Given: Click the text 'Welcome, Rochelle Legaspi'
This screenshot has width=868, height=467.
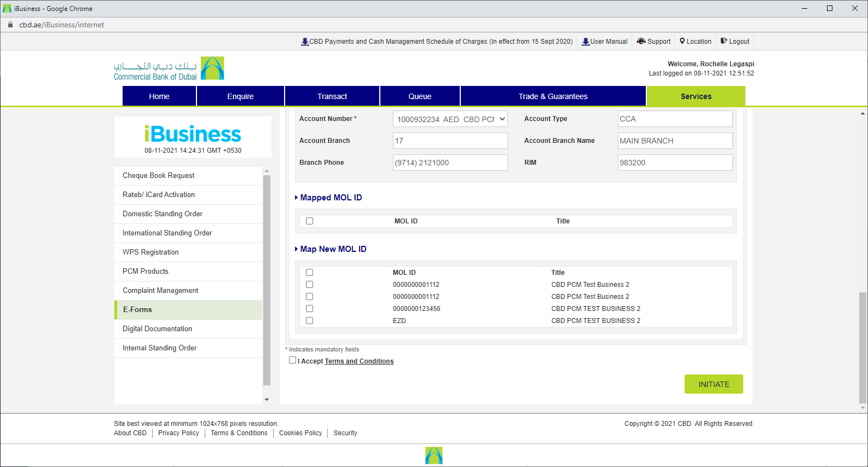Looking at the screenshot, I should tap(710, 64).
